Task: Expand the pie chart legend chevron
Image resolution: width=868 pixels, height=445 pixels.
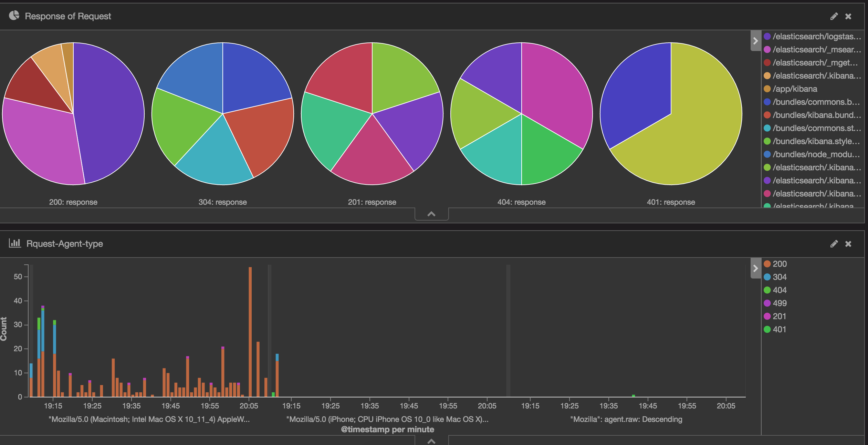Action: pyautogui.click(x=755, y=41)
